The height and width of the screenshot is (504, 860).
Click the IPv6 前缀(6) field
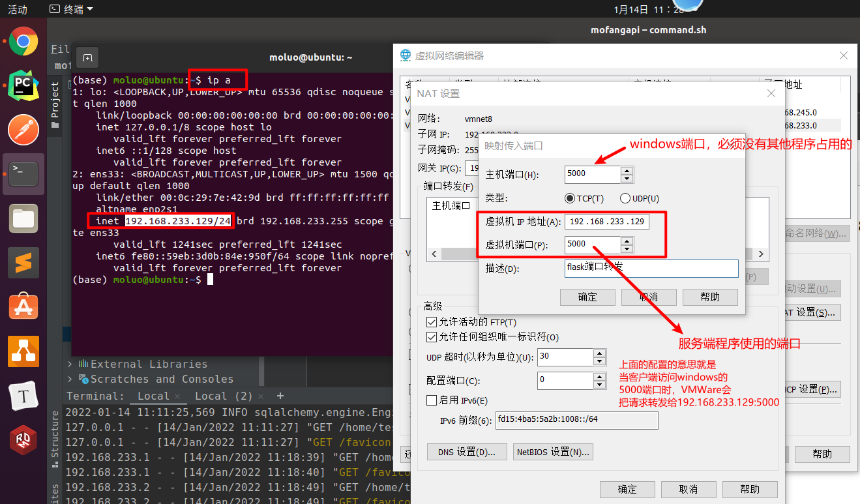click(x=577, y=421)
